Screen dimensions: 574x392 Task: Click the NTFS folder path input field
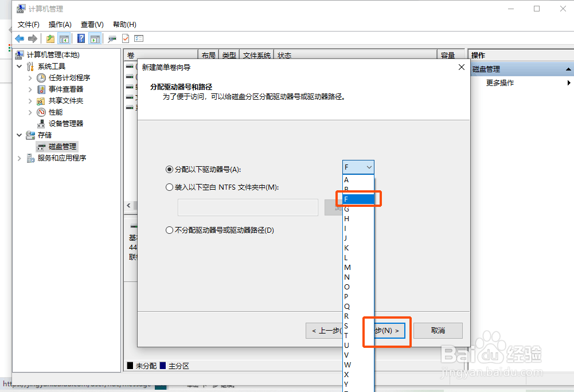[x=248, y=207]
